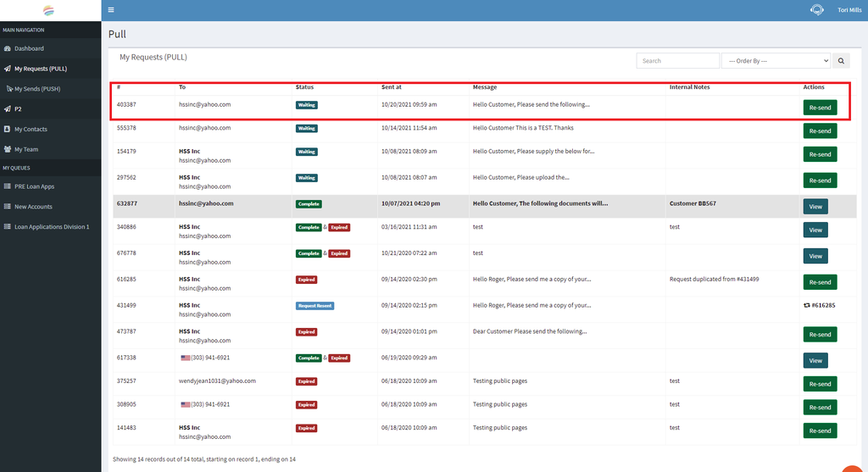868x472 pixels.
Task: Re-send request 375257
Action: pos(820,384)
